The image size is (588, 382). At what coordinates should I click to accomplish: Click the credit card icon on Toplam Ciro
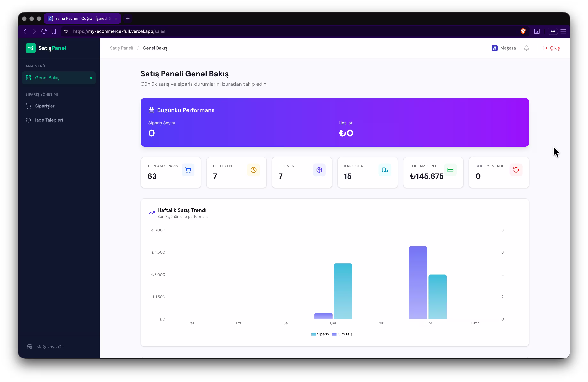pyautogui.click(x=450, y=170)
